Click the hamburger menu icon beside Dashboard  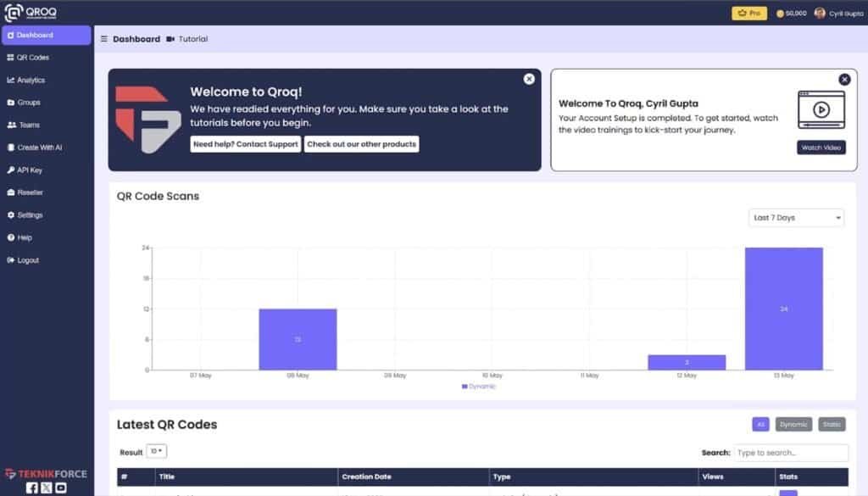click(103, 39)
